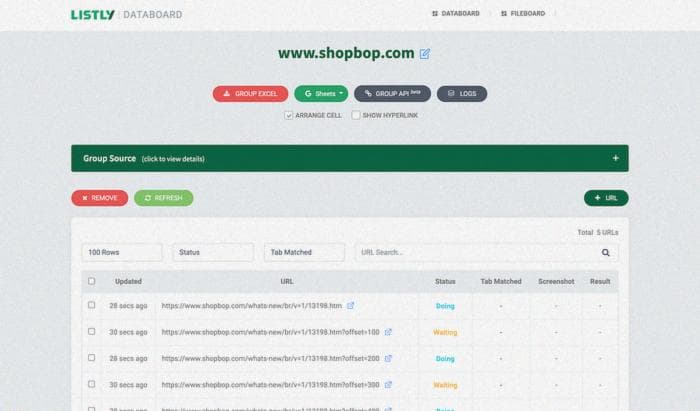
Task: Click the download icon in GROUP EXCEL button
Action: 227,93
